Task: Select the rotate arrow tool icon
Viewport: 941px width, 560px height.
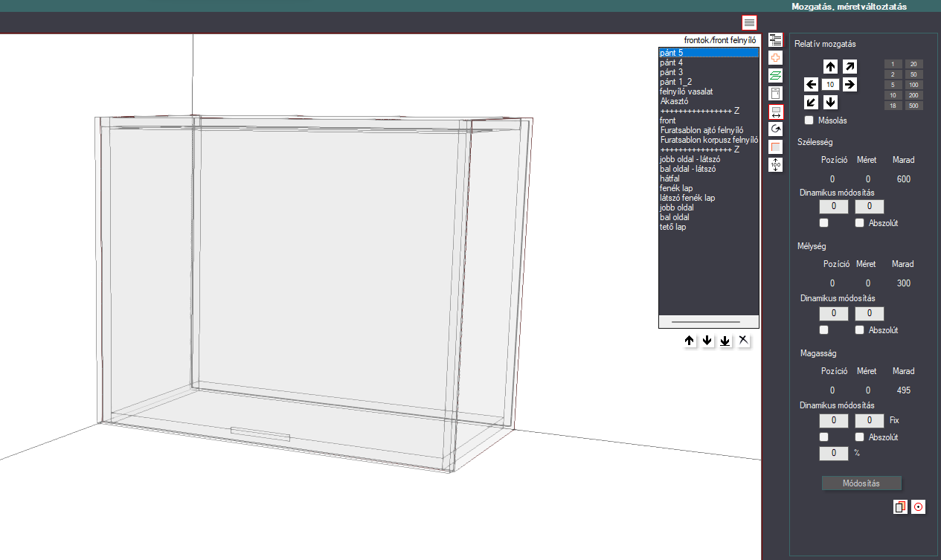Action: pyautogui.click(x=776, y=129)
